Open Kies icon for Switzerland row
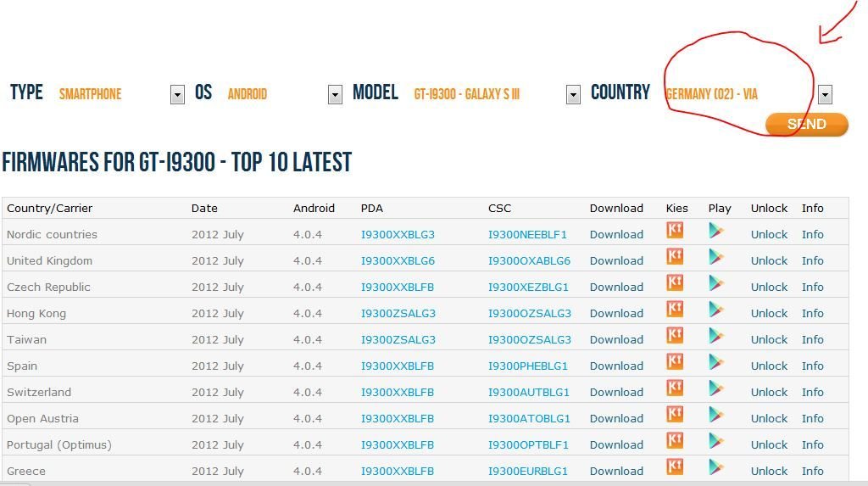The width and height of the screenshot is (868, 486). (674, 388)
